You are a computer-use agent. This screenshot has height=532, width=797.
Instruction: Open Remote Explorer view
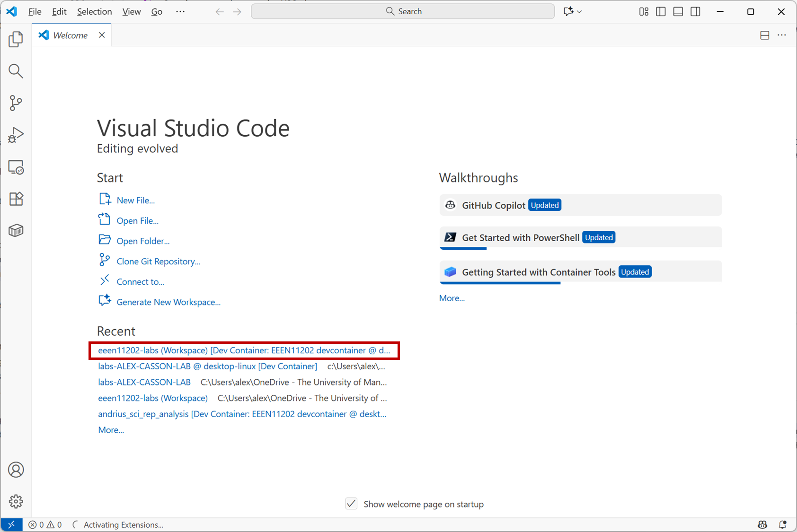coord(16,167)
